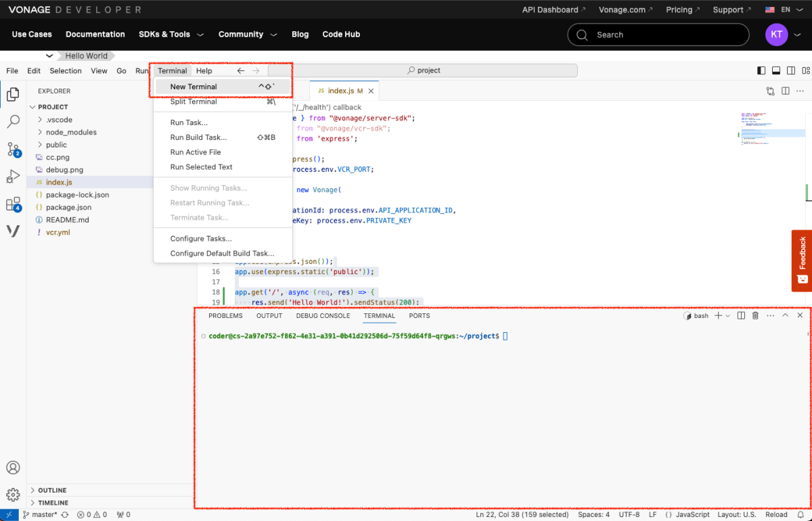Choose Run Active File menu item

point(223,152)
